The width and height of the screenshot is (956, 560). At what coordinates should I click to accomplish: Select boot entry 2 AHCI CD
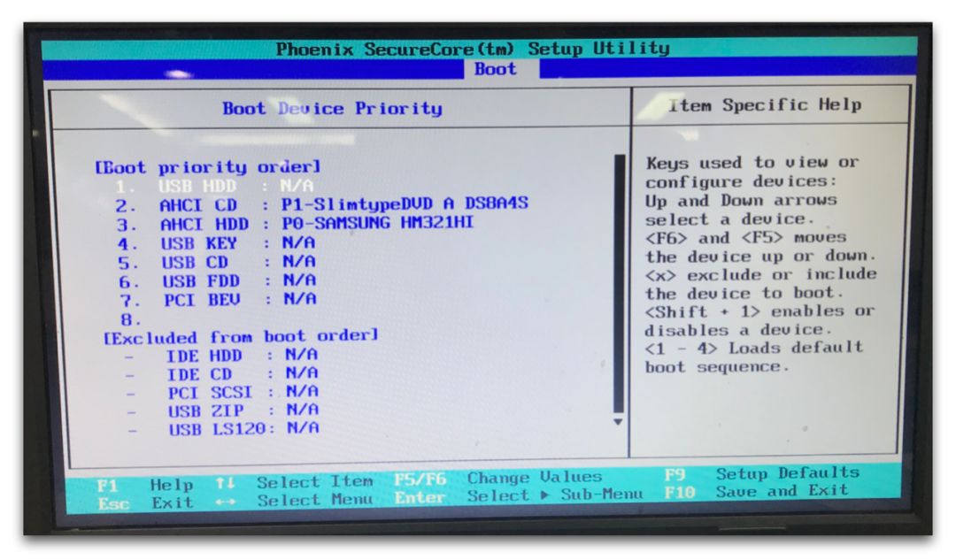(x=322, y=204)
